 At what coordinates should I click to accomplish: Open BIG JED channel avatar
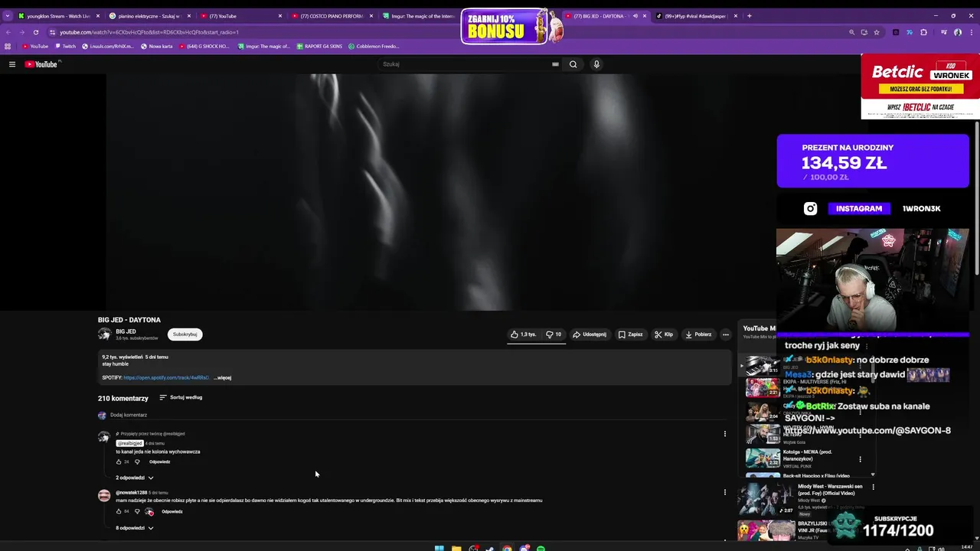point(104,334)
